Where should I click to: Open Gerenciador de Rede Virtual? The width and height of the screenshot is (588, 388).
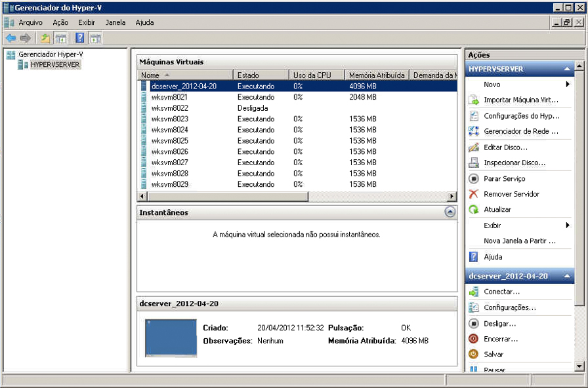520,131
